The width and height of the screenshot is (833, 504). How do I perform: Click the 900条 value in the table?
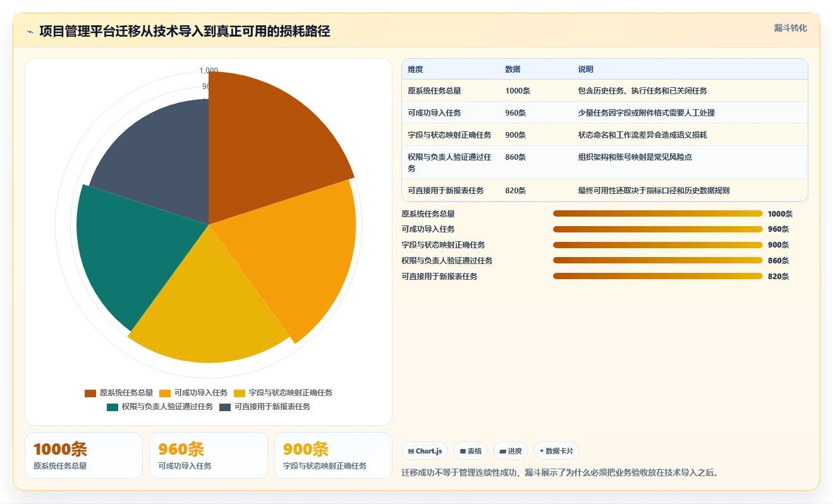[x=515, y=135]
